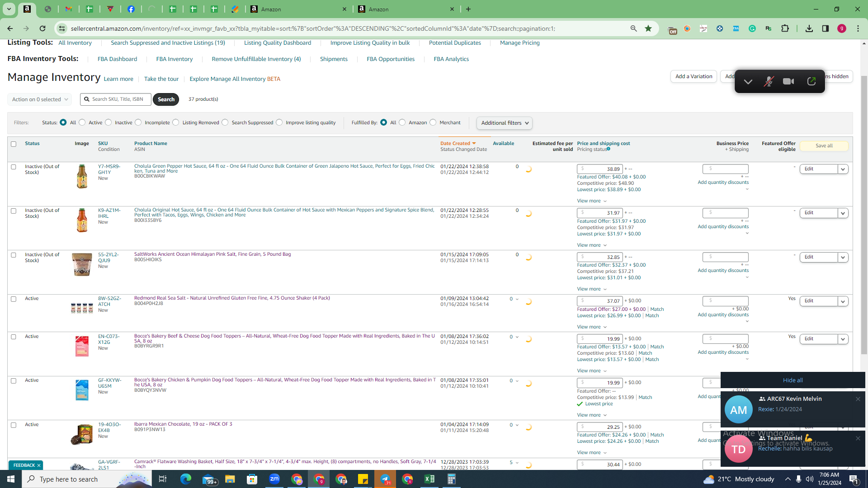Open the Chrome downloads icon

(809, 28)
